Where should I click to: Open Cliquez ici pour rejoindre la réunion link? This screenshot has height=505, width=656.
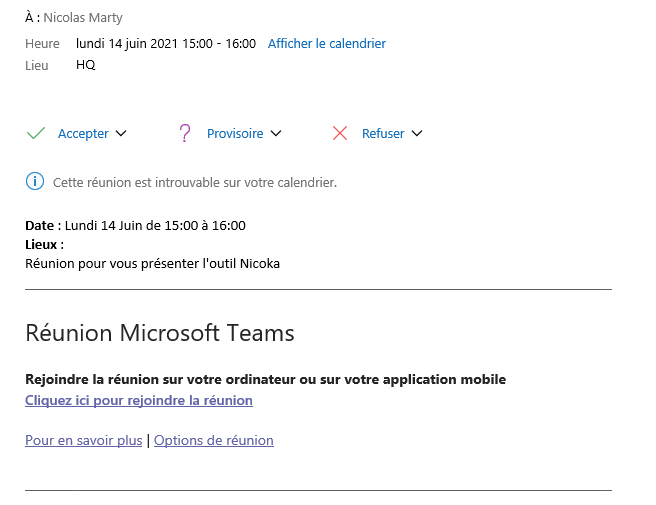[x=139, y=400]
